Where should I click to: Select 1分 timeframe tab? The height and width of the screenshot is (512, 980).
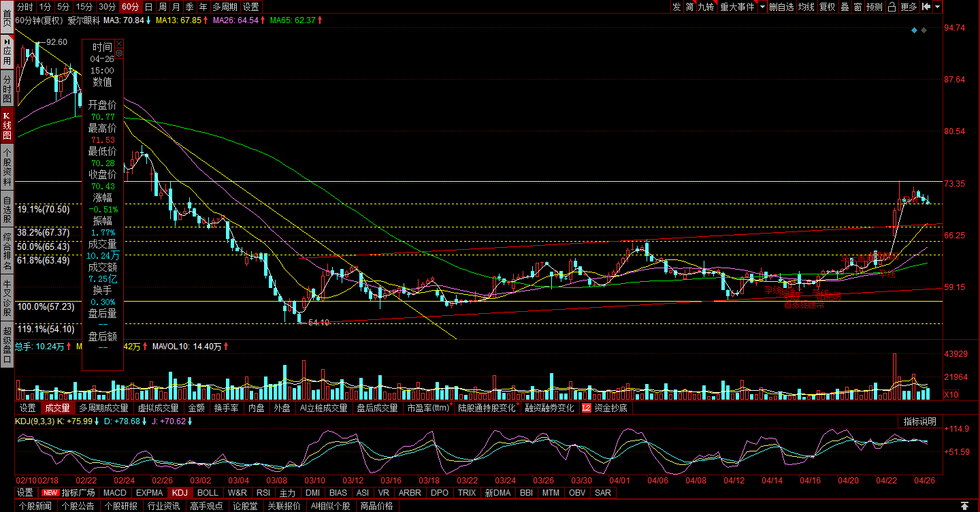pos(45,7)
